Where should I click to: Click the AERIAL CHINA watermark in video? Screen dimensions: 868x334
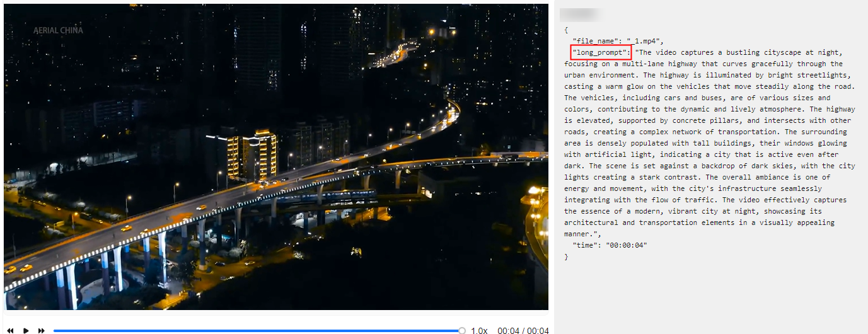[x=58, y=30]
